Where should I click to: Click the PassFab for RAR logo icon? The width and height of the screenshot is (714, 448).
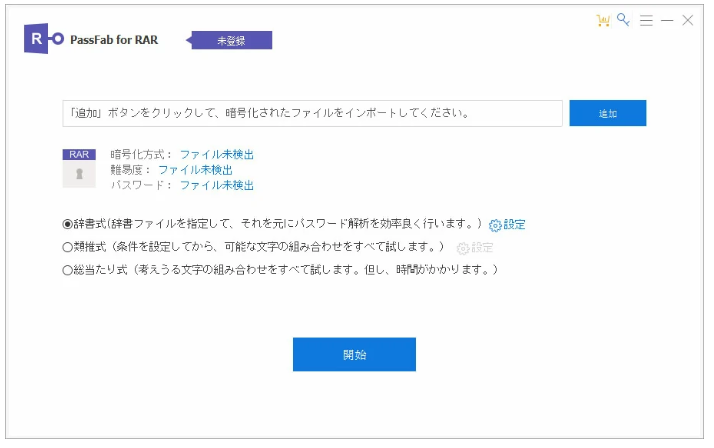pos(44,39)
